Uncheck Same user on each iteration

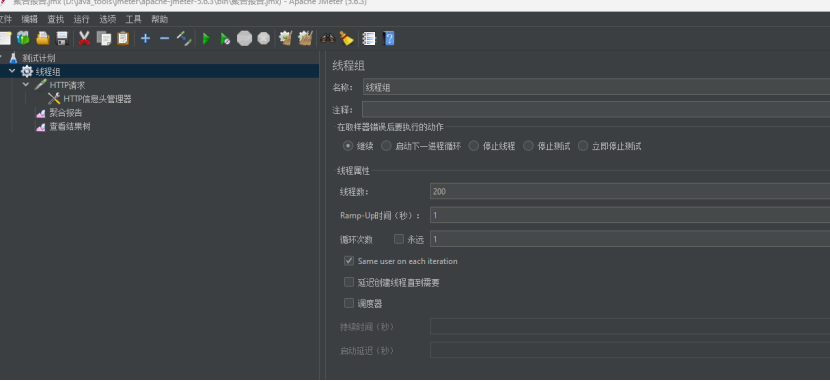coord(349,261)
